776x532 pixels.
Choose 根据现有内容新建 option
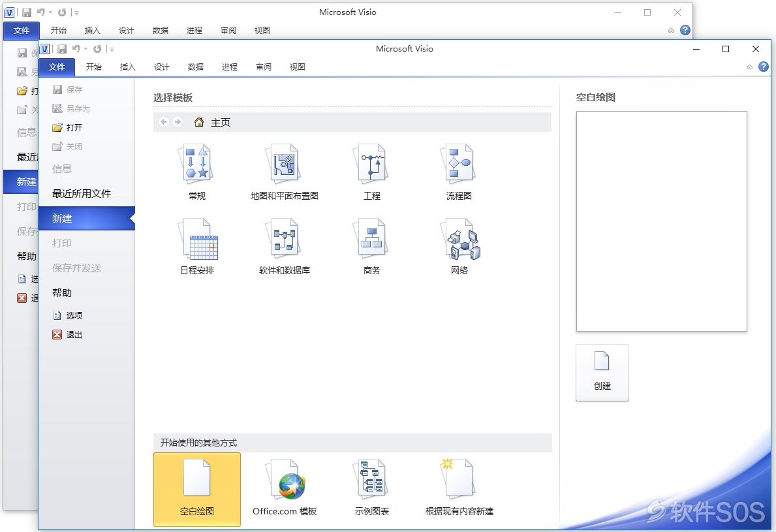(x=459, y=489)
